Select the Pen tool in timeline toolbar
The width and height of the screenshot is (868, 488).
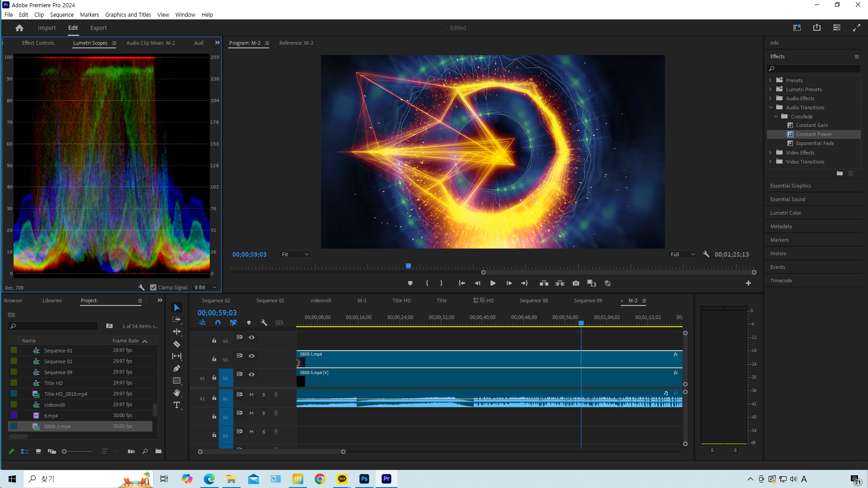pyautogui.click(x=177, y=368)
